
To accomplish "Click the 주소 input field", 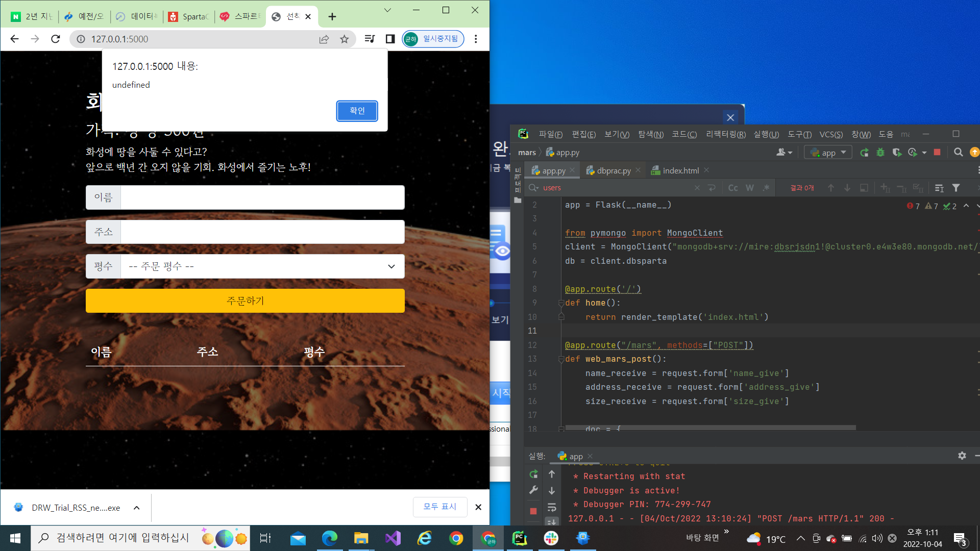I will (x=262, y=232).
